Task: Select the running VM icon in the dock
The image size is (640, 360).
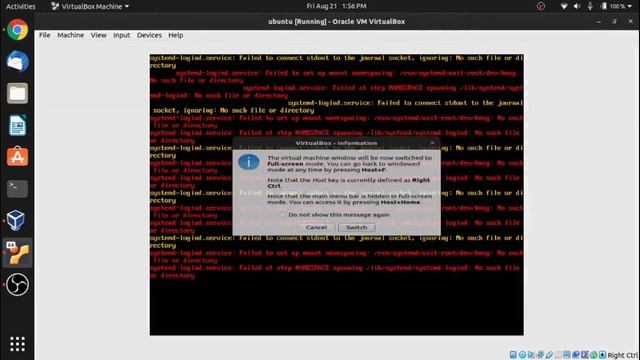Action: (17, 253)
